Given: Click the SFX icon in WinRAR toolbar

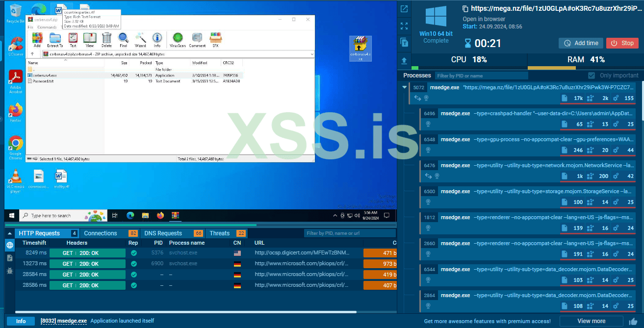Looking at the screenshot, I should point(215,39).
